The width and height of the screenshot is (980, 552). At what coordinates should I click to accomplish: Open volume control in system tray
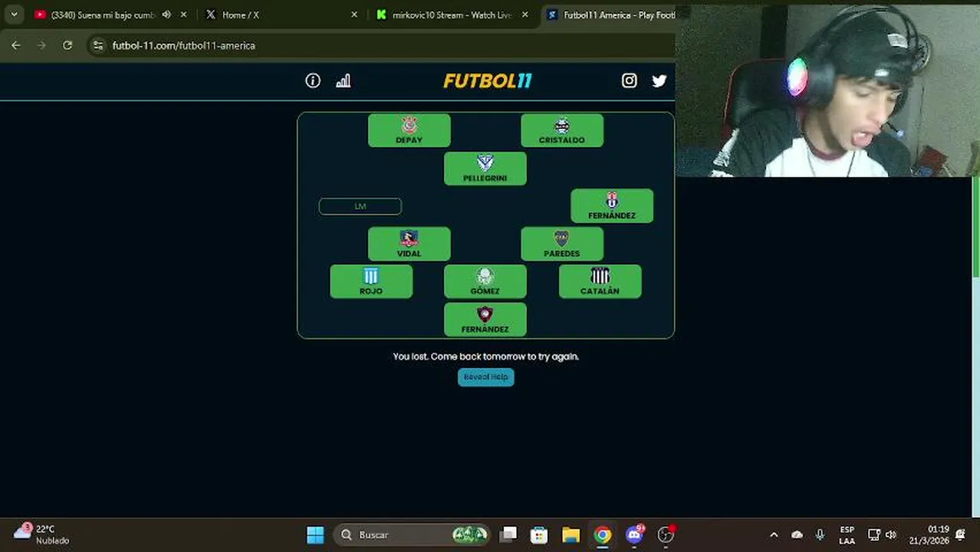tap(891, 534)
